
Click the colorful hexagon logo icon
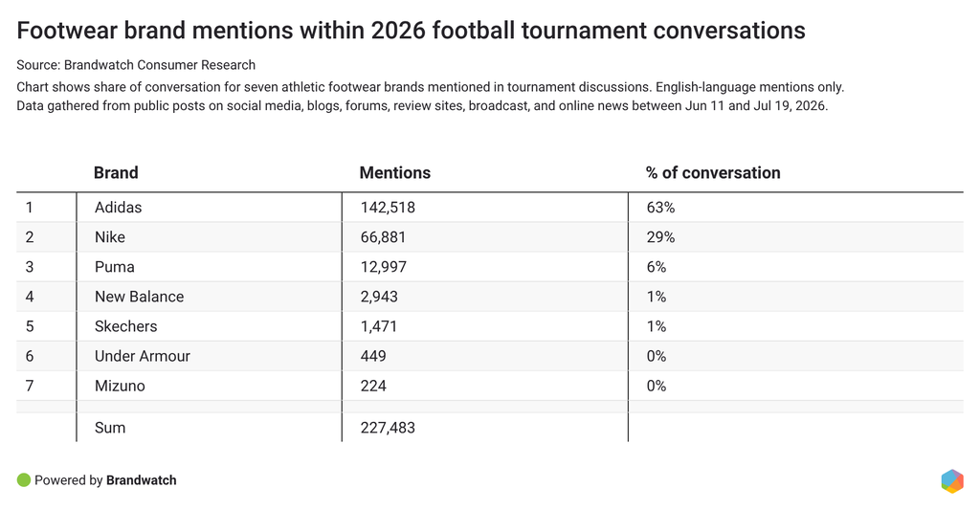tap(952, 481)
